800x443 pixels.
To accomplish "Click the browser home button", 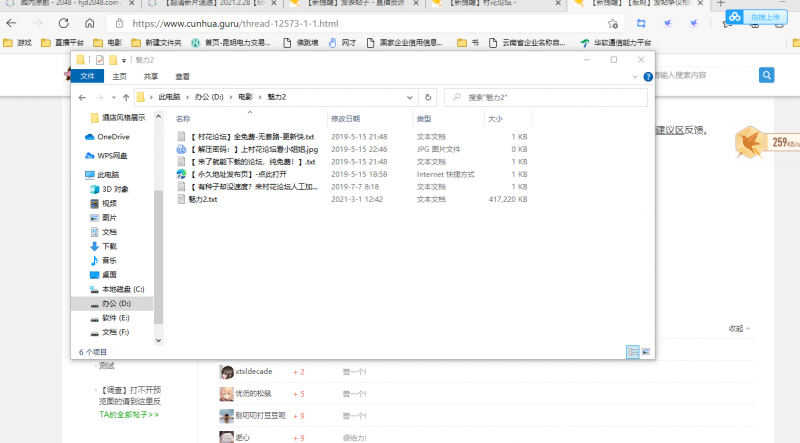I will point(88,21).
